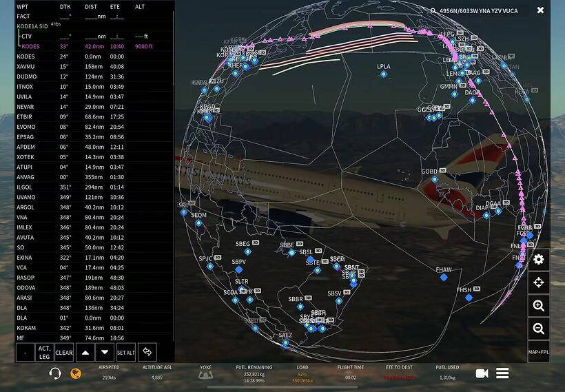Viewport: 565px width, 392px height.
Task: Tap the SBSV airport marker
Action: (339, 301)
